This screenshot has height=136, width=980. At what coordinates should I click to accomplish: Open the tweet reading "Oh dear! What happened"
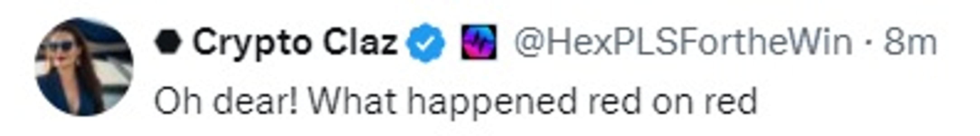click(x=455, y=101)
